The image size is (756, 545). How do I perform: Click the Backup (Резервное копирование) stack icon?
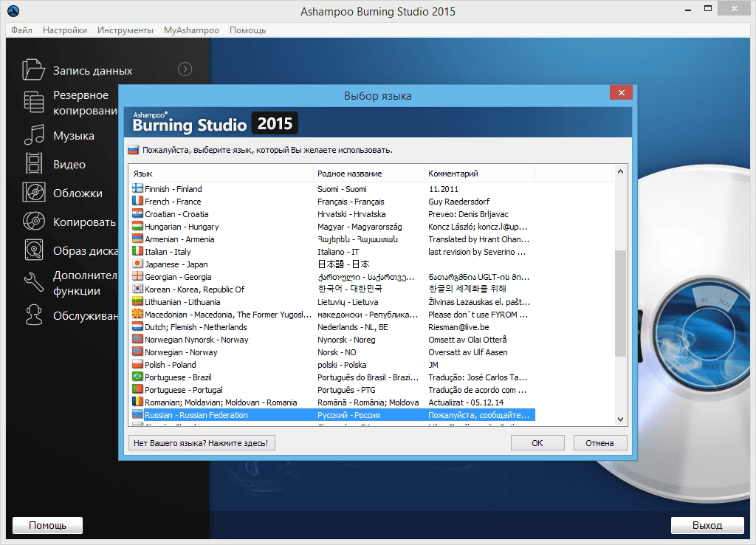33,102
